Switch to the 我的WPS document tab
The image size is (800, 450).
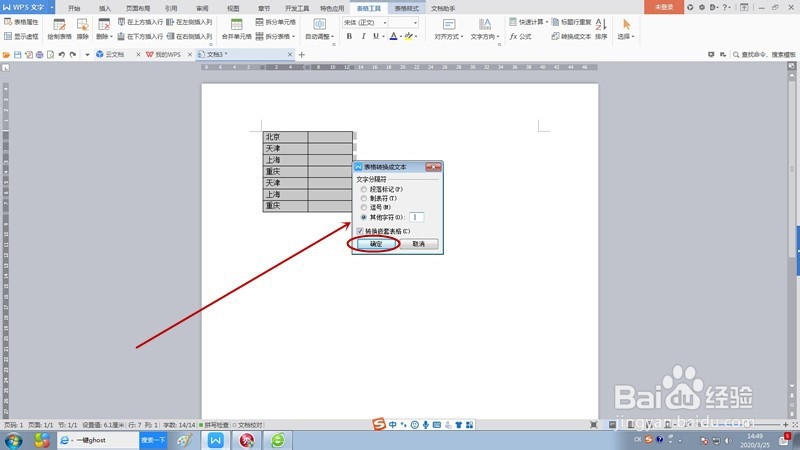[167, 54]
